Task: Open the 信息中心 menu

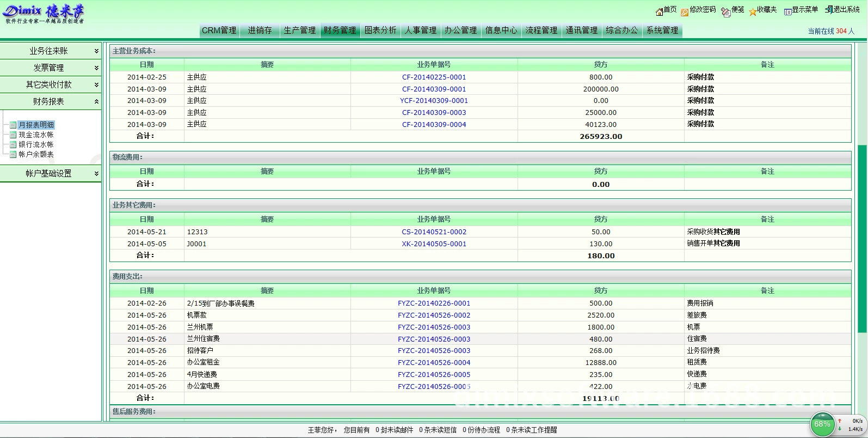Action: coord(501,31)
